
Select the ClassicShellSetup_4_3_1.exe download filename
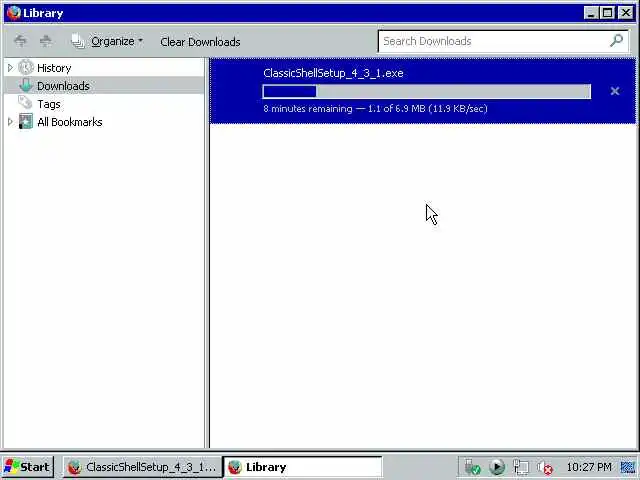pyautogui.click(x=333, y=73)
